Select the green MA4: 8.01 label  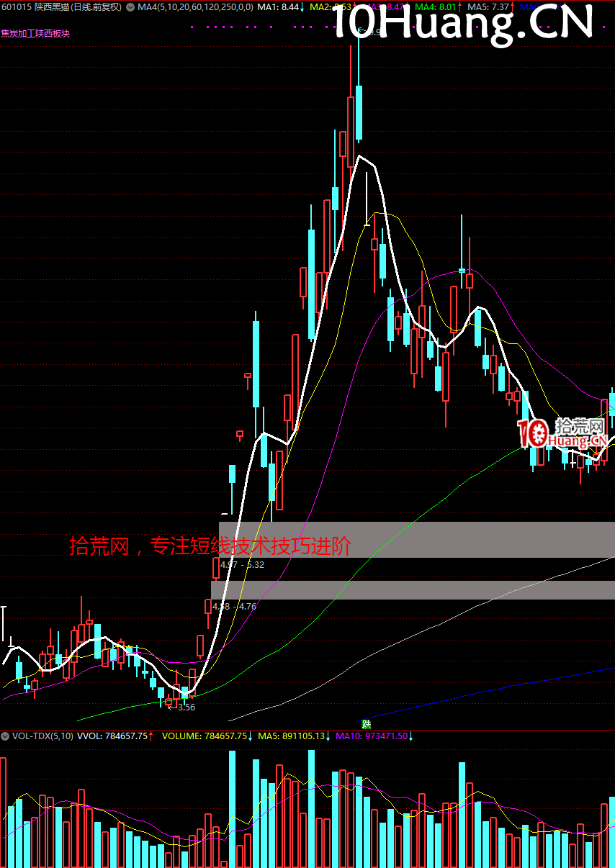(x=437, y=7)
